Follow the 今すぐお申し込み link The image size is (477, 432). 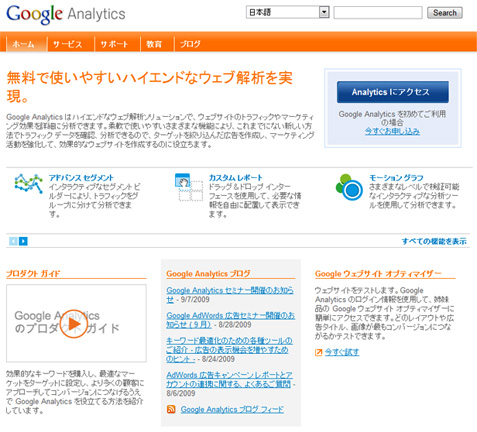[392, 131]
